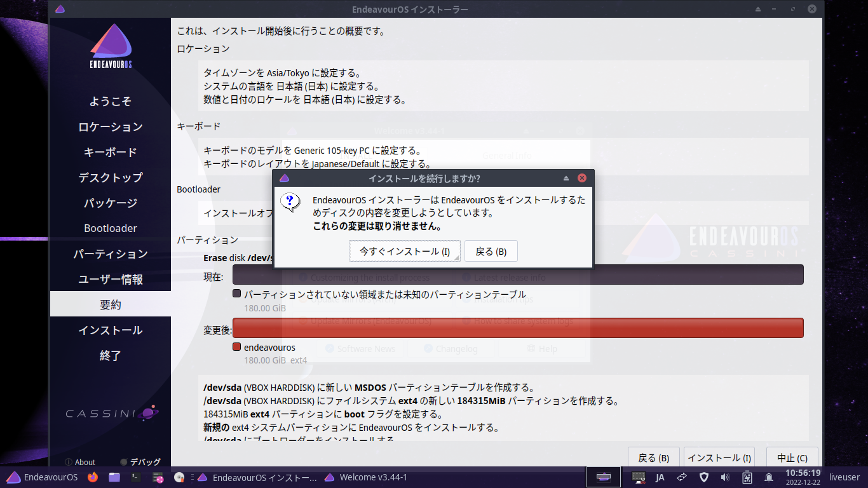Confirm with the 今すぐインストール (I) button
This screenshot has width=868, height=488.
click(405, 252)
